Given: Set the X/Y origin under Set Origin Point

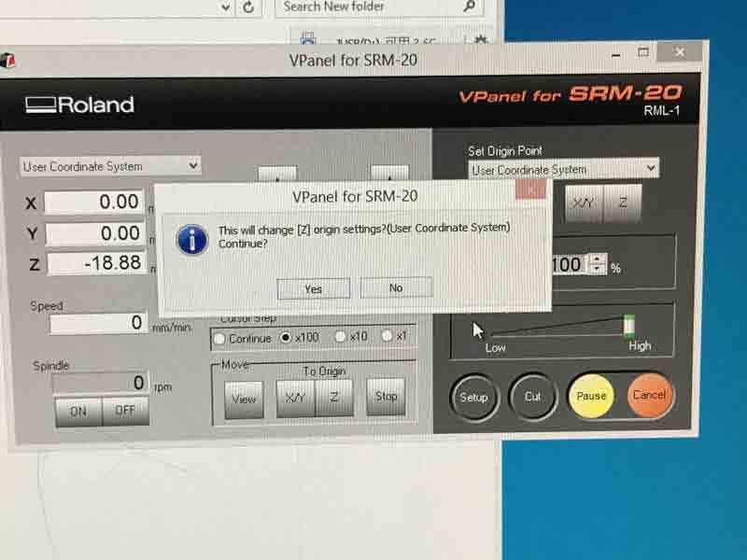Looking at the screenshot, I should (585, 203).
